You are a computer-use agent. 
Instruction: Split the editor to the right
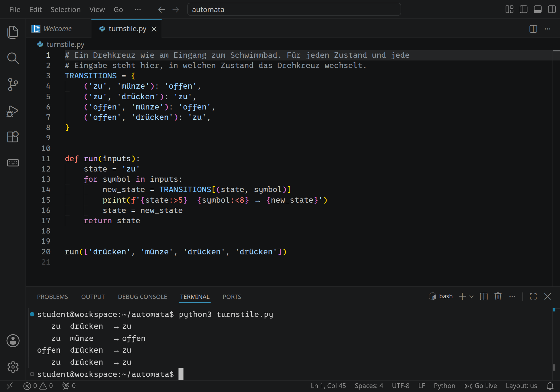point(533,29)
